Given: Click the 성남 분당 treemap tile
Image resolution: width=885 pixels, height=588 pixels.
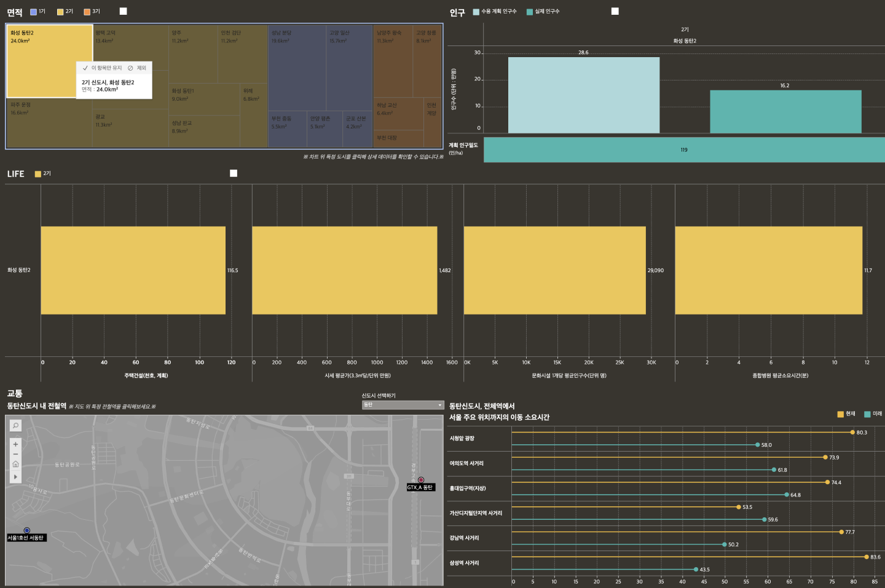Looking at the screenshot, I should 297,68.
